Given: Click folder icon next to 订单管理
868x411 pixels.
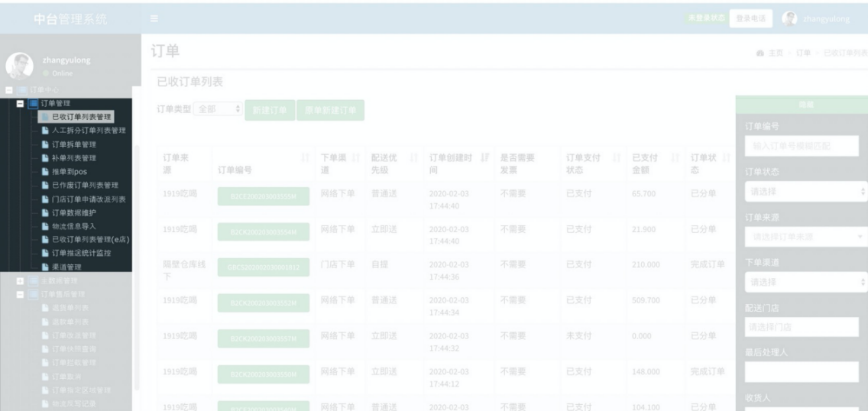Looking at the screenshot, I should coord(33,103).
